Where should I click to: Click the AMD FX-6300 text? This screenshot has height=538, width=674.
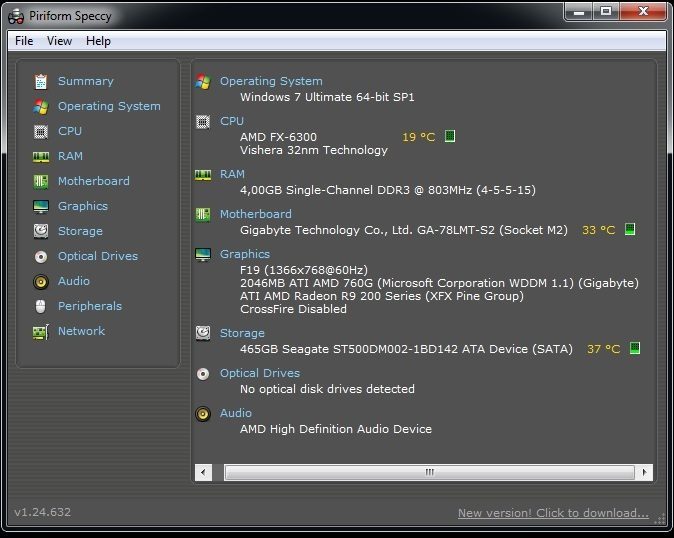click(x=279, y=137)
